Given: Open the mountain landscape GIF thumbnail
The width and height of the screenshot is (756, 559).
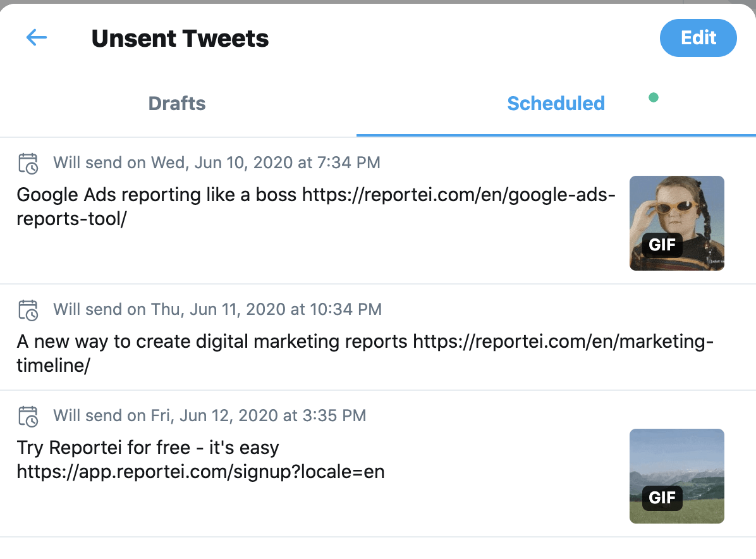Looking at the screenshot, I should tap(677, 476).
